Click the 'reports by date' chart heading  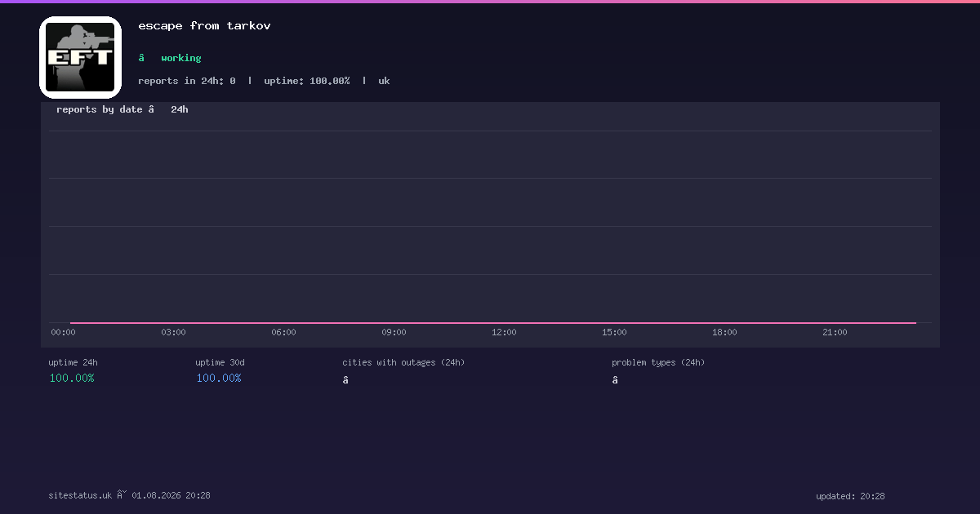100,109
